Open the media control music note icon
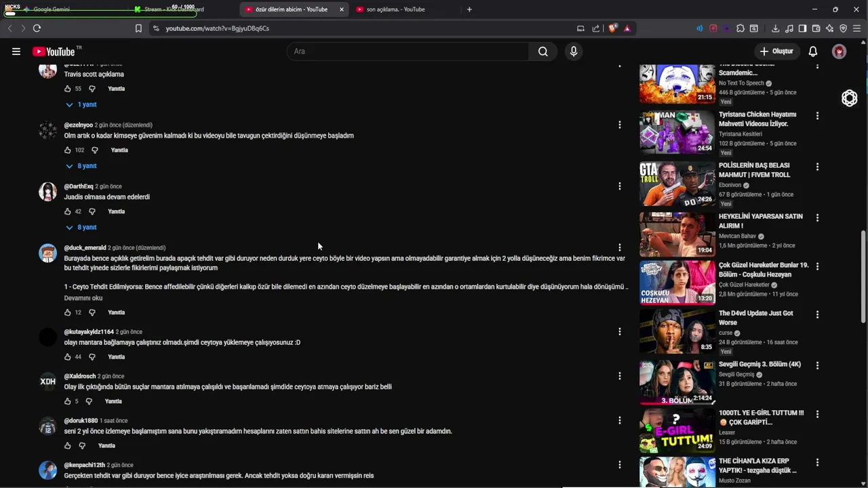 click(x=789, y=28)
